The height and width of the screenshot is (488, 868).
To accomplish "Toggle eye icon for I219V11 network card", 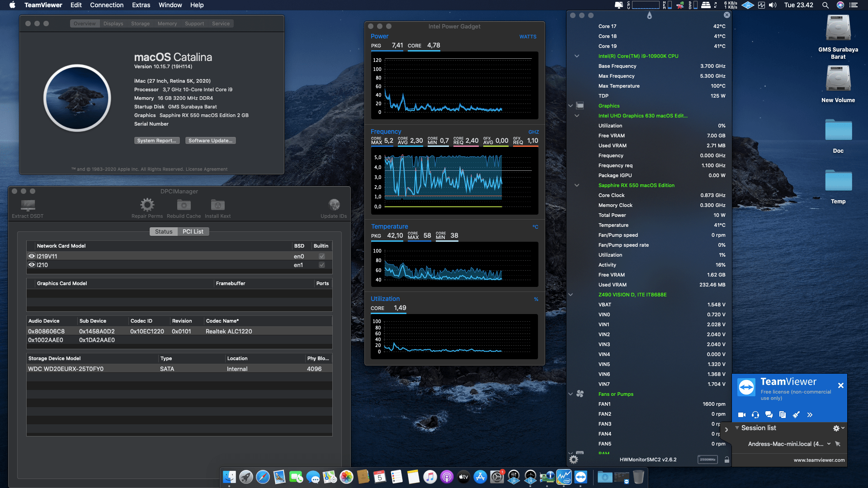I will coord(32,256).
